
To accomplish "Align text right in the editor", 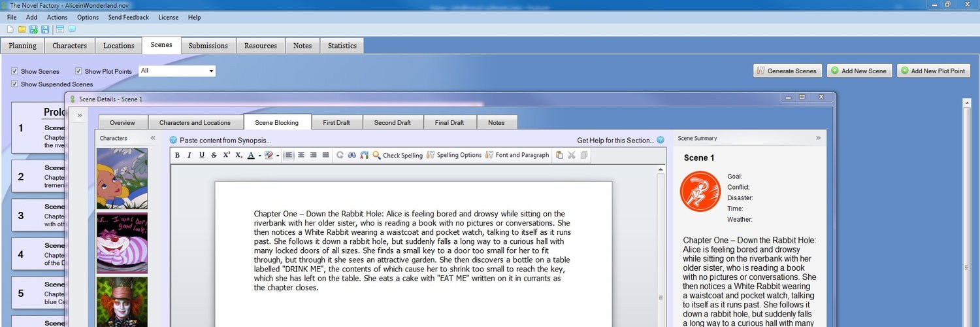I will click(314, 155).
